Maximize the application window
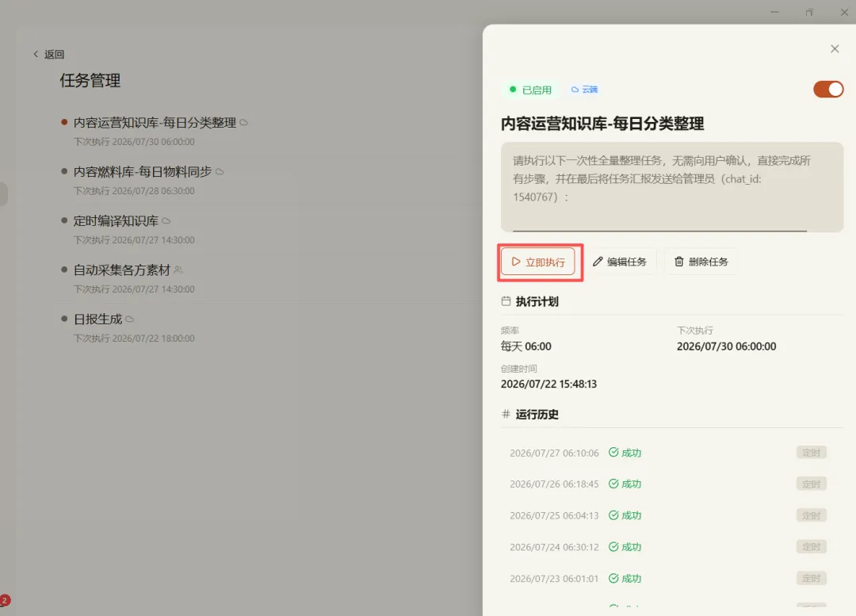The image size is (856, 616). coord(809,12)
